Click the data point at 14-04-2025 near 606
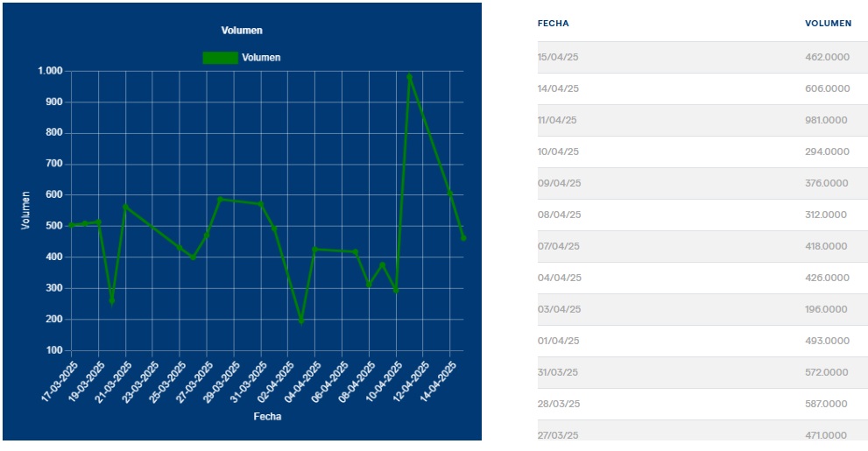868x451 pixels. point(449,193)
